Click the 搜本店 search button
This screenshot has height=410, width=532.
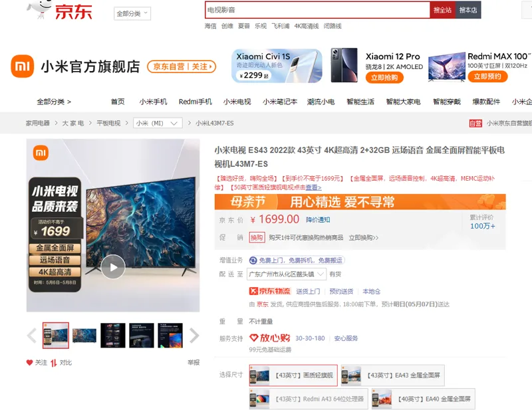(x=468, y=10)
